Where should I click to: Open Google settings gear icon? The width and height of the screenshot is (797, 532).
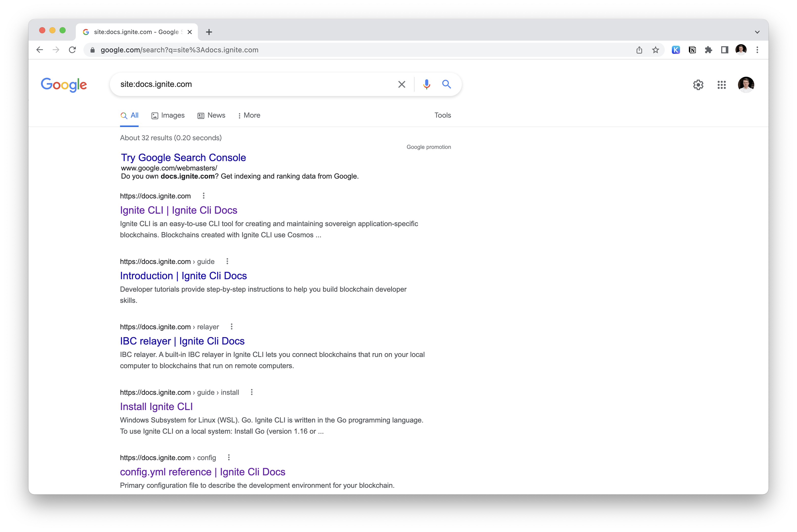pyautogui.click(x=698, y=85)
